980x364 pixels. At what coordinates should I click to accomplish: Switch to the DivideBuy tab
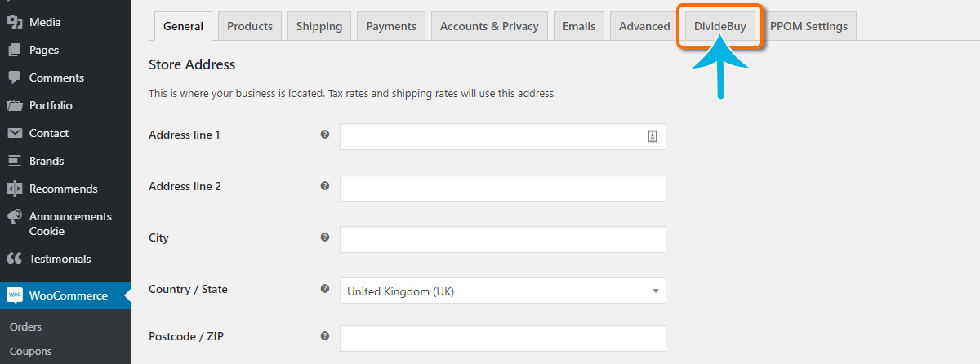coord(719,26)
